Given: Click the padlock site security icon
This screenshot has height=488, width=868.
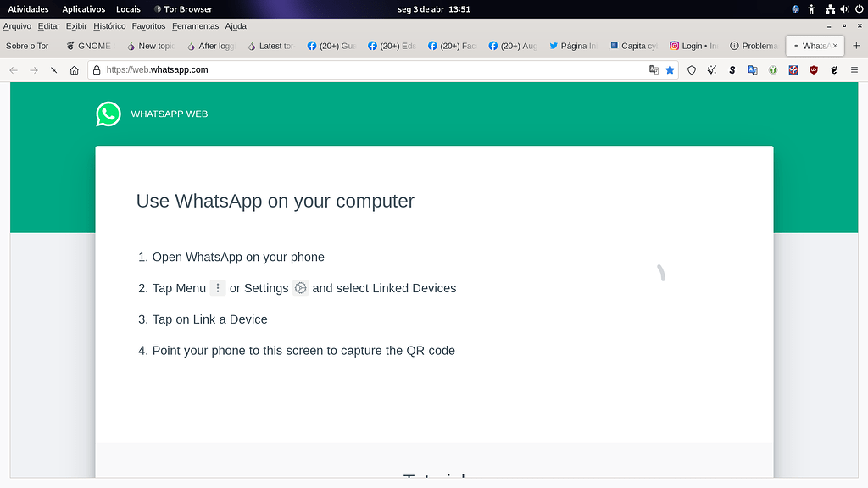Looking at the screenshot, I should click(x=97, y=70).
